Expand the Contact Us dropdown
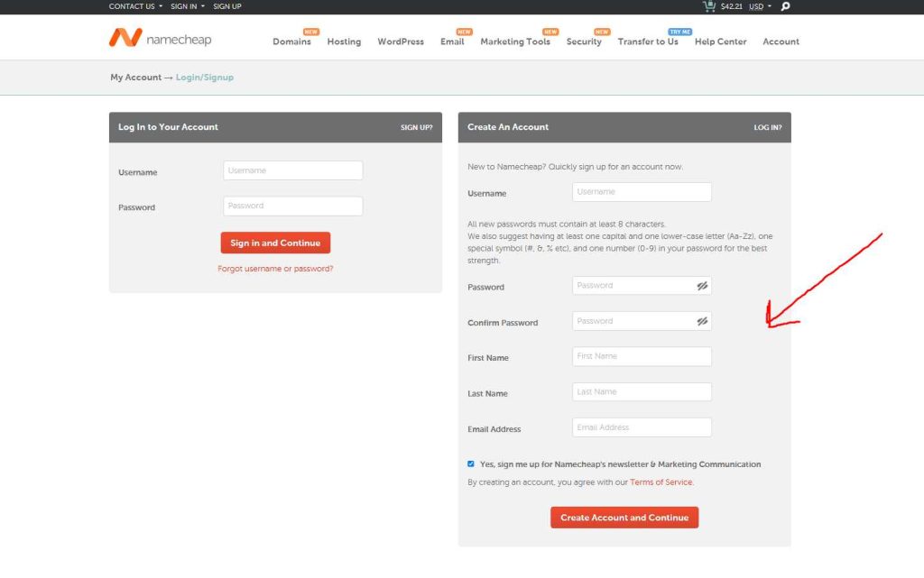Image resolution: width=924 pixels, height=578 pixels. pyautogui.click(x=135, y=6)
